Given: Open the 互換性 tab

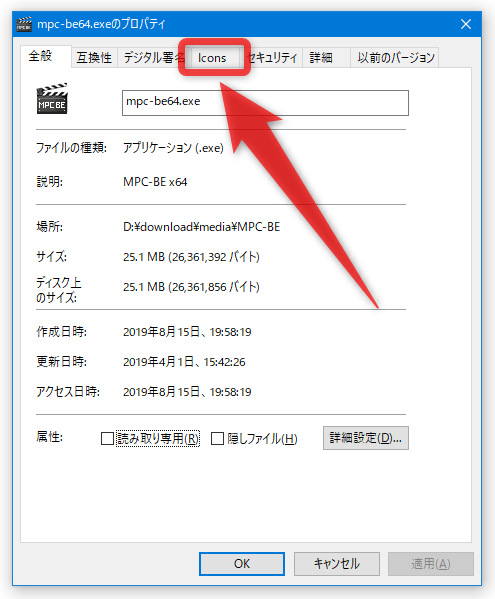Looking at the screenshot, I should click(94, 58).
